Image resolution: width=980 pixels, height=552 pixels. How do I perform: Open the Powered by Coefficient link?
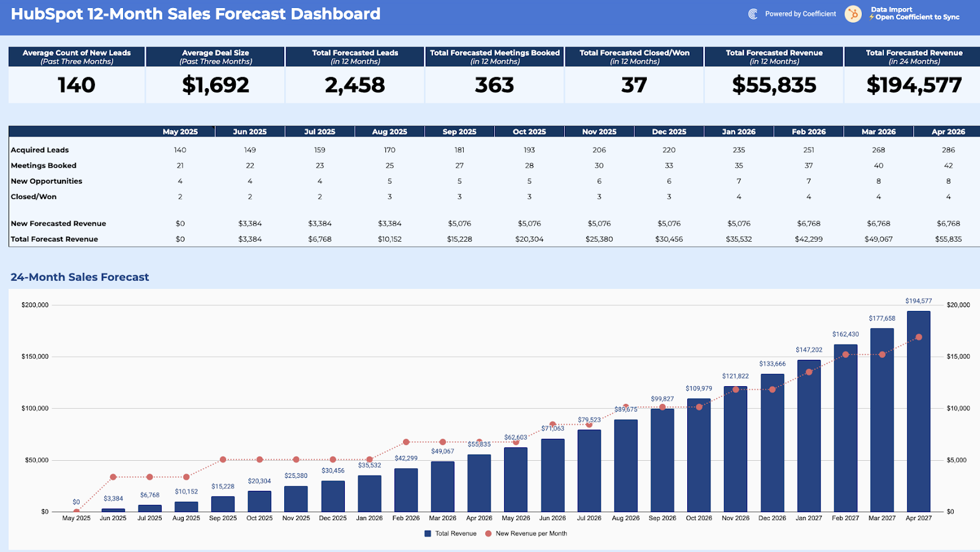pos(800,14)
